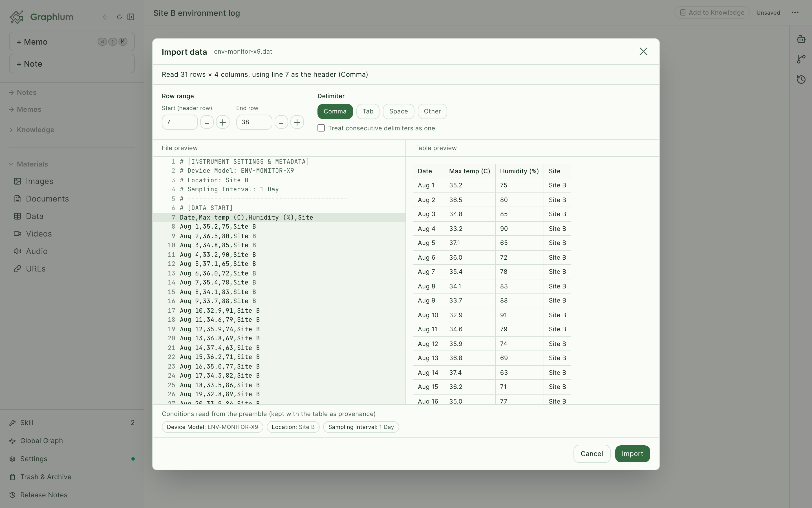Open the history clock icon on right rail
812x508 pixels.
point(801,79)
